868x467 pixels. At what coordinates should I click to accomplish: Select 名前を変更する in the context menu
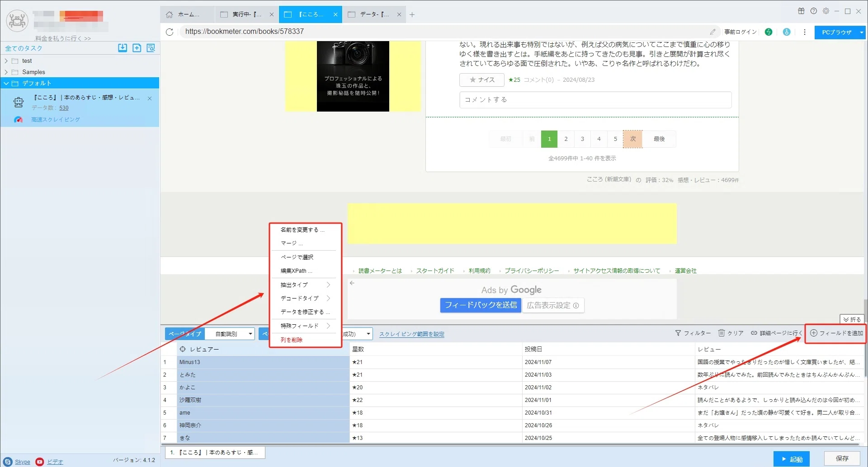(302, 230)
